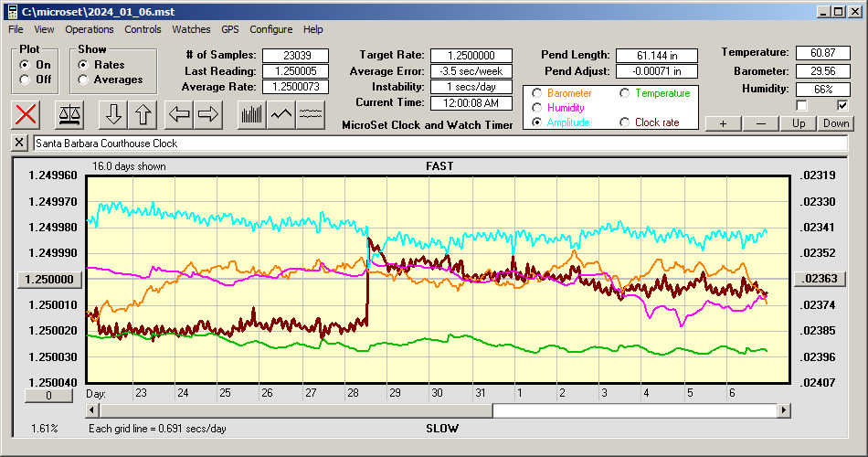Open the Configure menu
Viewport: 868px width, 457px height.
270,29
